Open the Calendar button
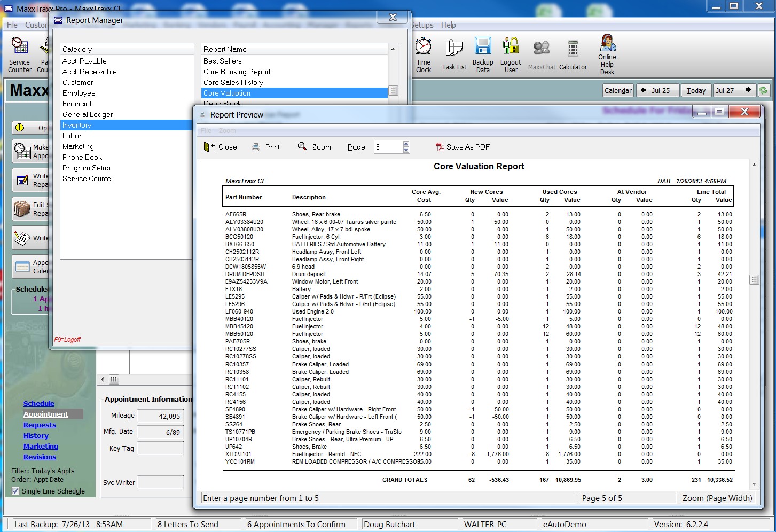 coord(618,90)
